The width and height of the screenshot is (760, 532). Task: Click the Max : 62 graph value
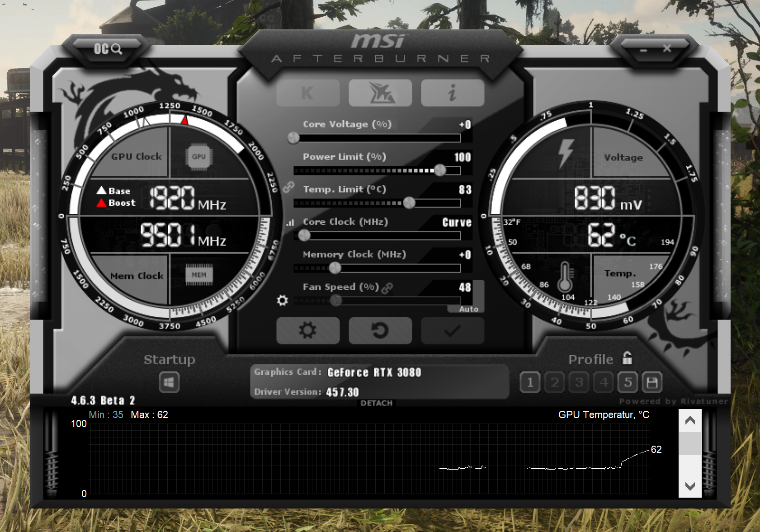point(149,415)
